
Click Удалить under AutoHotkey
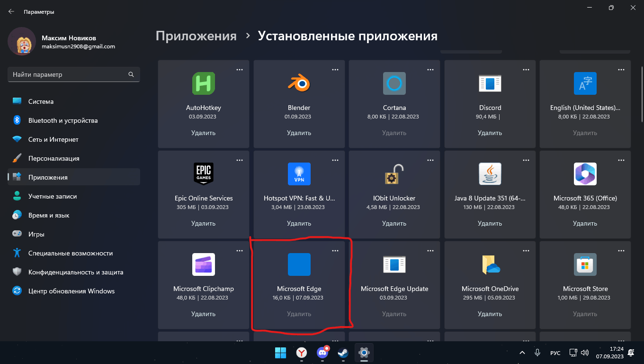click(204, 133)
